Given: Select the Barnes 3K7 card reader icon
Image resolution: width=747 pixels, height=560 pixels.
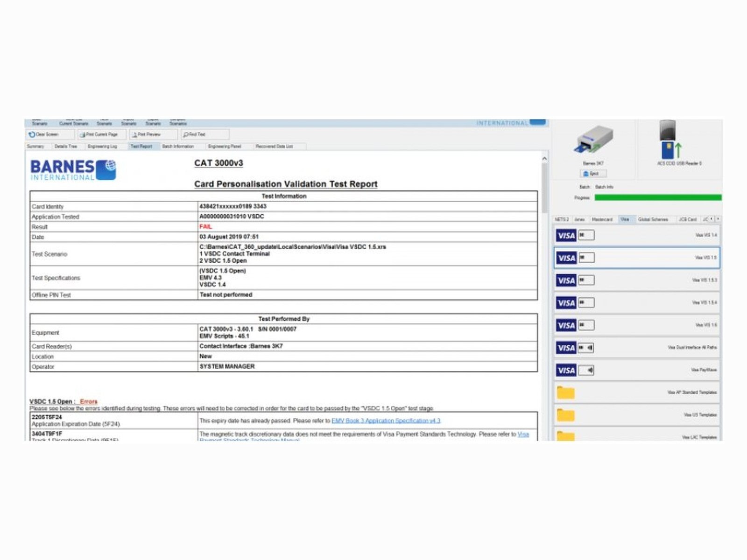Looking at the screenshot, I should [593, 140].
